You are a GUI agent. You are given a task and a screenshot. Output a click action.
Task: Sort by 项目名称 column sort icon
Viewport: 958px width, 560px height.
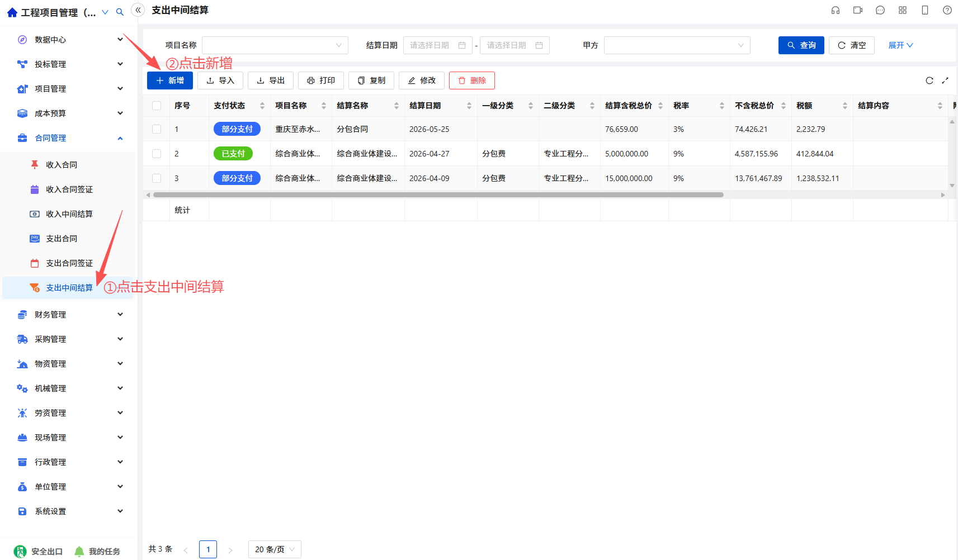pyautogui.click(x=324, y=106)
